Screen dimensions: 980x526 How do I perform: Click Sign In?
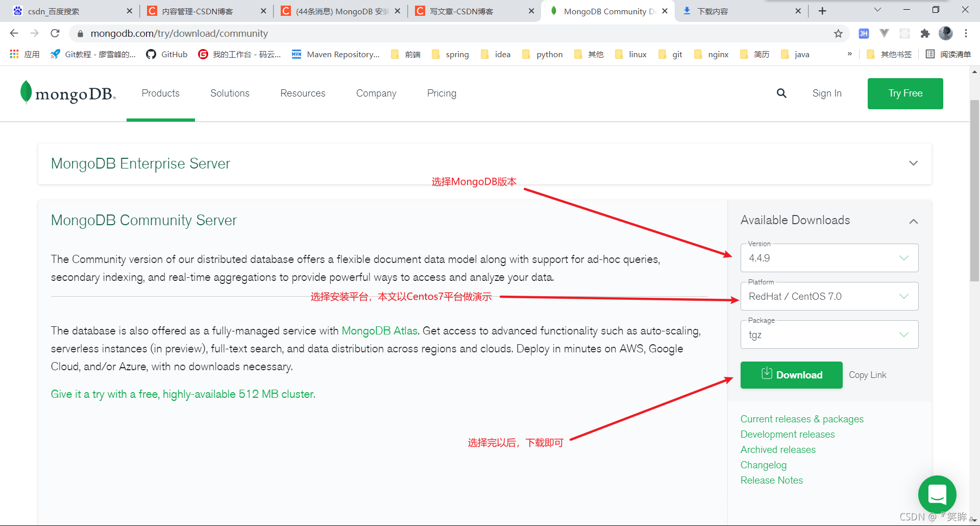pyautogui.click(x=827, y=93)
